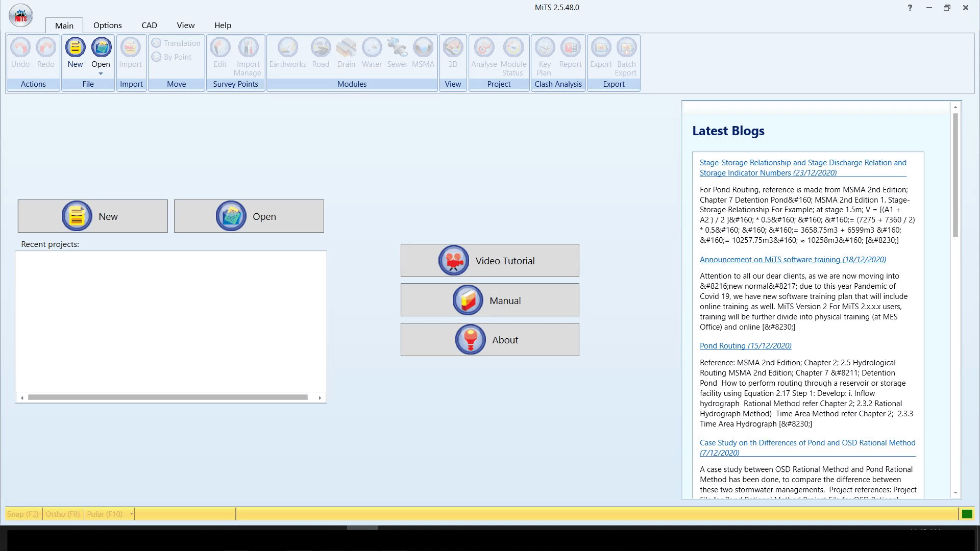Click the large New project button
This screenshot has height=551, width=980.
click(x=93, y=216)
